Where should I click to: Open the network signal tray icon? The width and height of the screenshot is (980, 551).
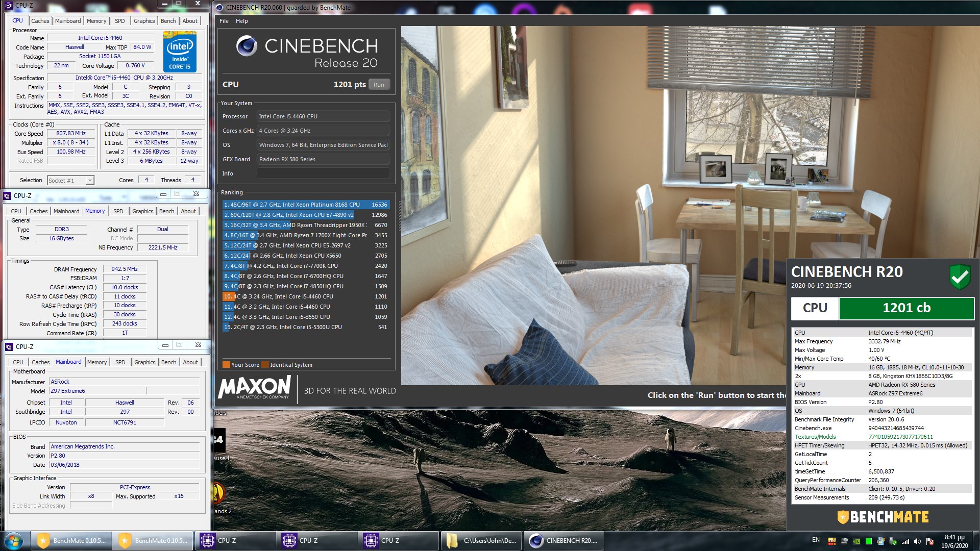[905, 541]
